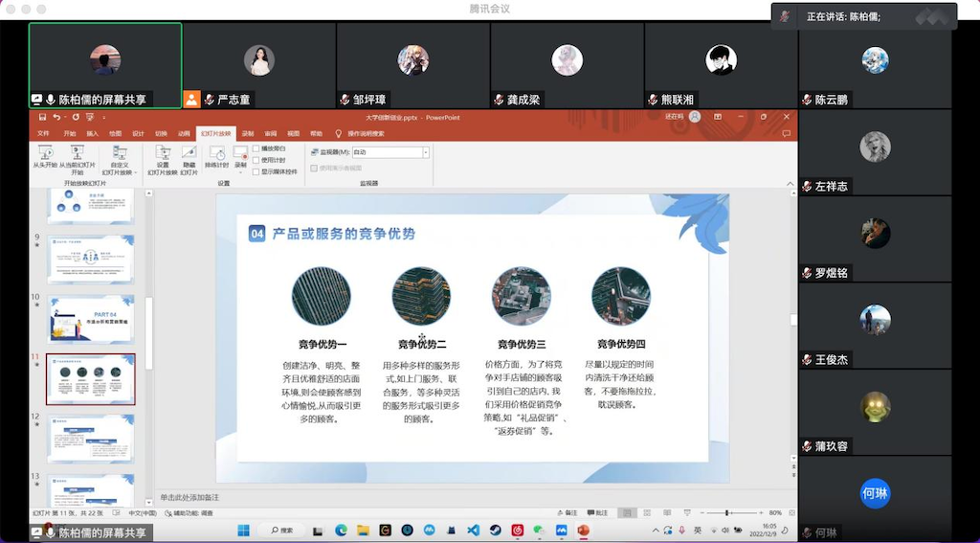Viewport: 980px width, 543px height.
Task: Start slideshow from beginning (从头开始)
Action: pyautogui.click(x=45, y=157)
